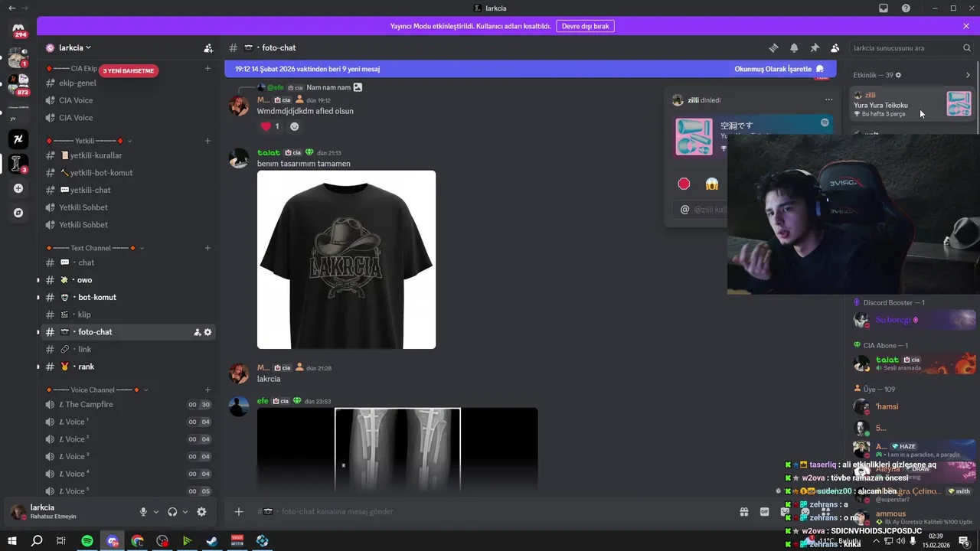Image resolution: width=980 pixels, height=551 pixels.
Task: Collapse the Yetkili category chevron
Action: click(129, 141)
